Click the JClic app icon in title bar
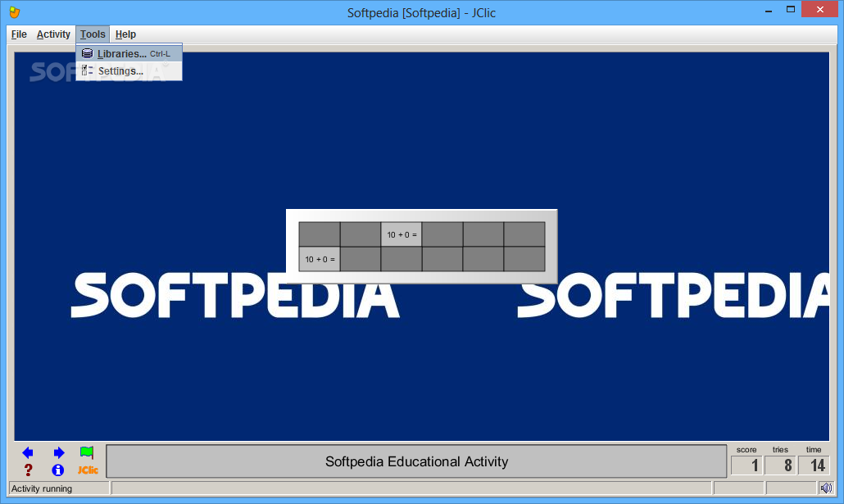The image size is (844, 504). coord(15,11)
